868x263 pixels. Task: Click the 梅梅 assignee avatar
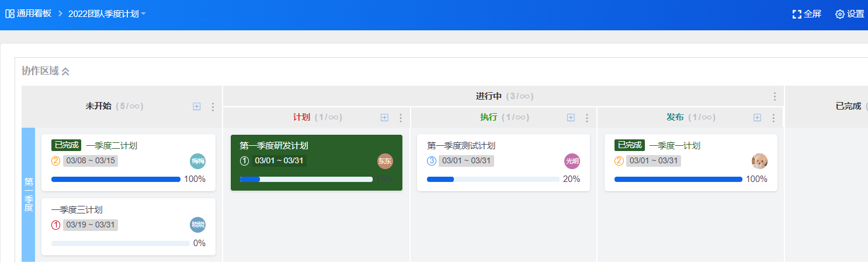click(197, 162)
